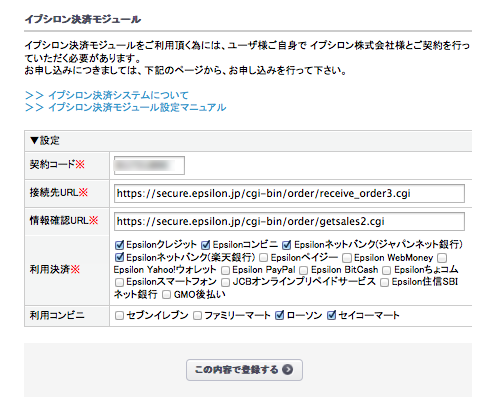Uncheck the セイコーマート convenience store option
This screenshot has height=411, width=486.
coord(331,315)
